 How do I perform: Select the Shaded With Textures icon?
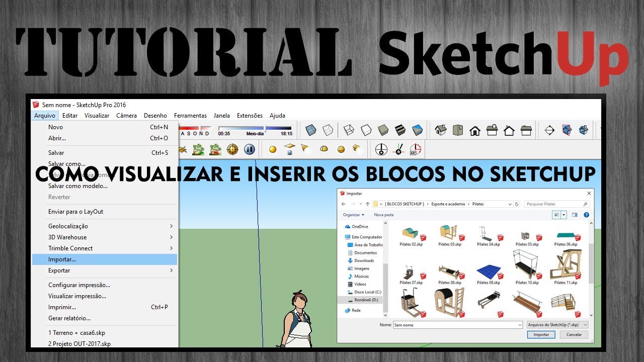tap(400, 130)
